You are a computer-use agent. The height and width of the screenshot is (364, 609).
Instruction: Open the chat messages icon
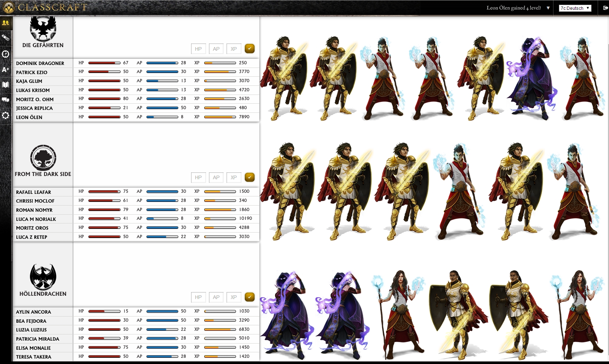[x=5, y=100]
